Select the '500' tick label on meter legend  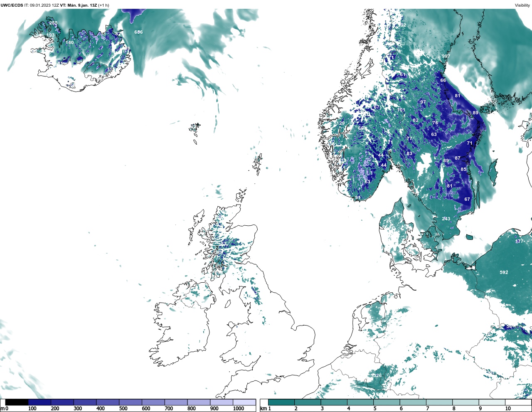coord(123,409)
